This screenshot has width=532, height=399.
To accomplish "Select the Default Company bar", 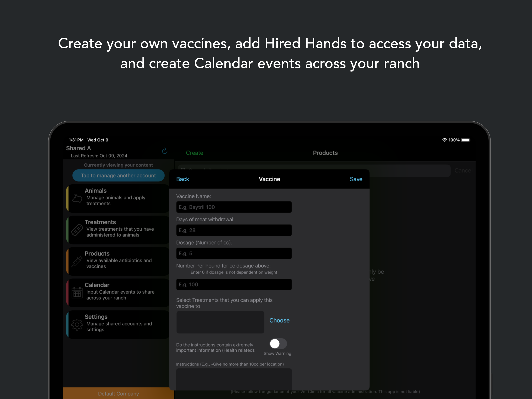I will tap(118, 393).
